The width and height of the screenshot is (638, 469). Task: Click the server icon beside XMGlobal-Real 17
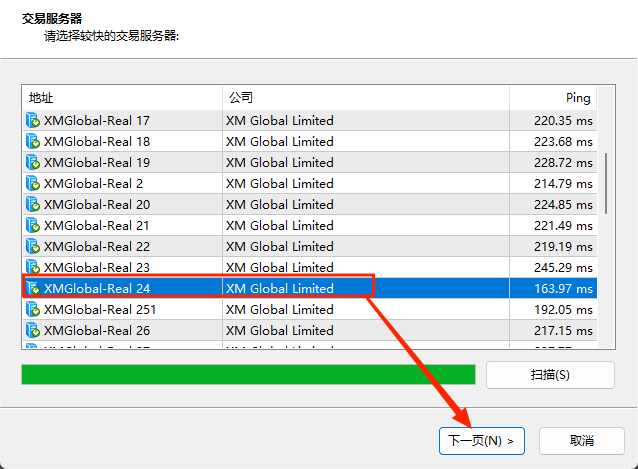(33, 120)
